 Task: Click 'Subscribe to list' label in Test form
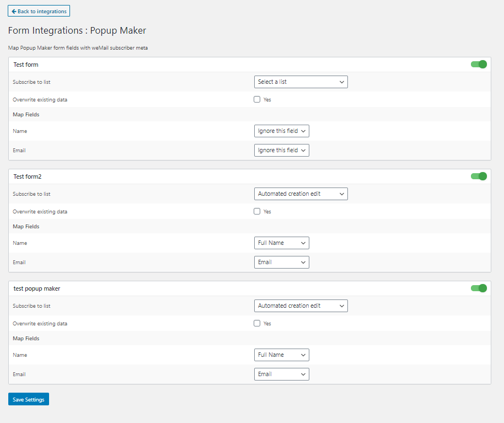(31, 82)
